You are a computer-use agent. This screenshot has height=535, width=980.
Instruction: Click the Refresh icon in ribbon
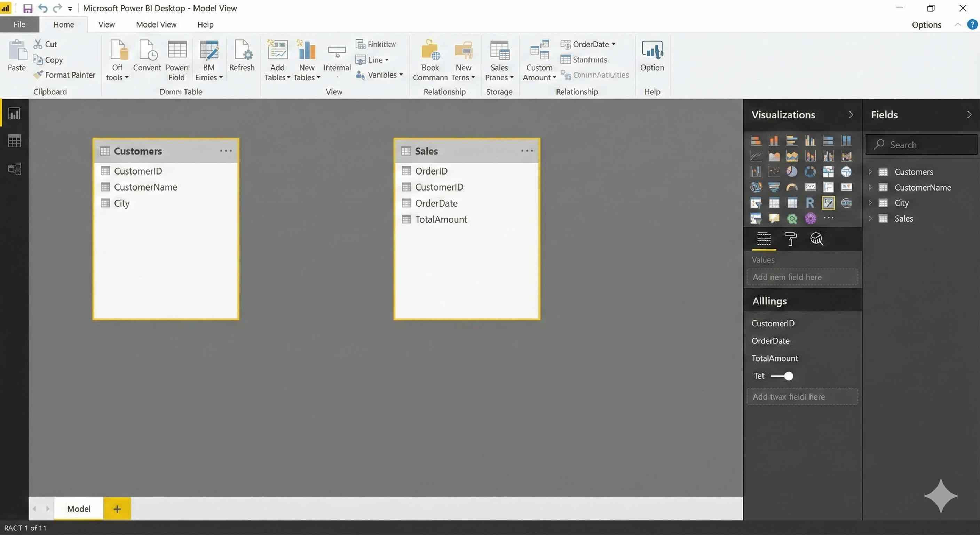coord(242,51)
